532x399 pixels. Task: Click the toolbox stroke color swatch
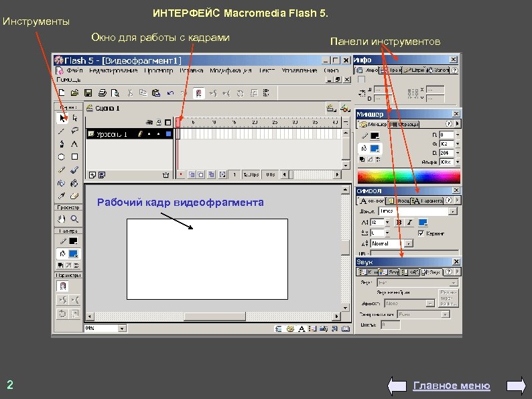click(x=73, y=241)
